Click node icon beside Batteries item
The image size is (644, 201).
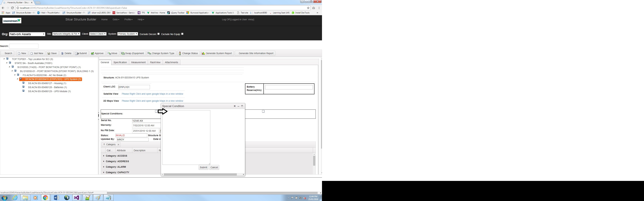[x=23, y=87]
